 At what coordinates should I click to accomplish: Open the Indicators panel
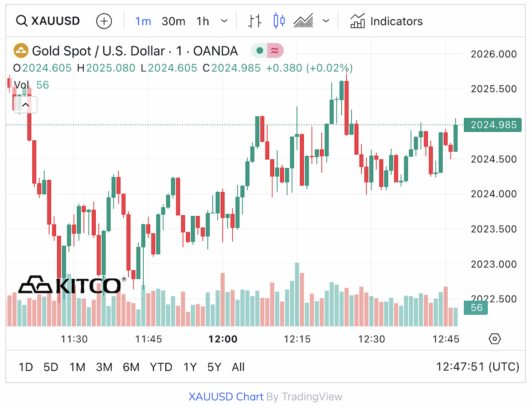pos(386,21)
